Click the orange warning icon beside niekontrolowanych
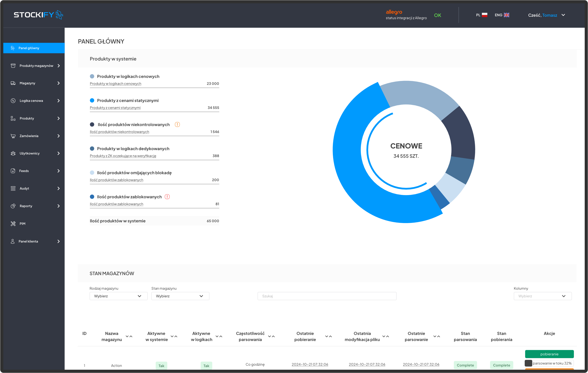This screenshot has height=373, width=588. [x=177, y=124]
